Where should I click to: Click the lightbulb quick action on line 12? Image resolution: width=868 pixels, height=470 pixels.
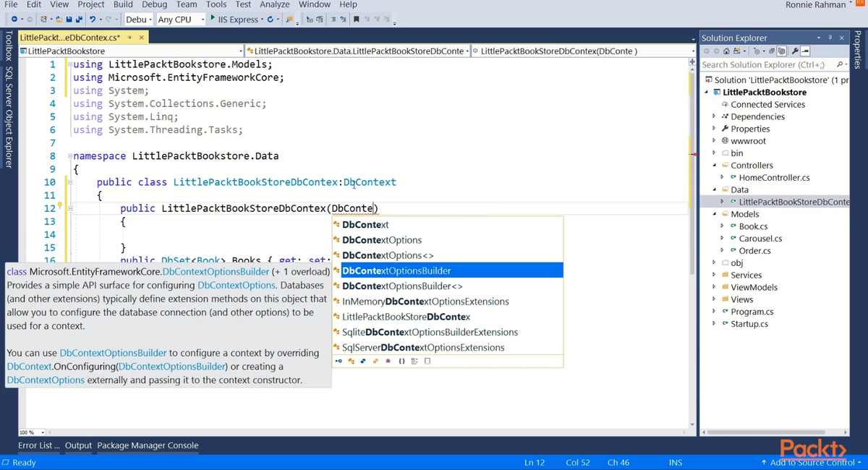pos(60,207)
